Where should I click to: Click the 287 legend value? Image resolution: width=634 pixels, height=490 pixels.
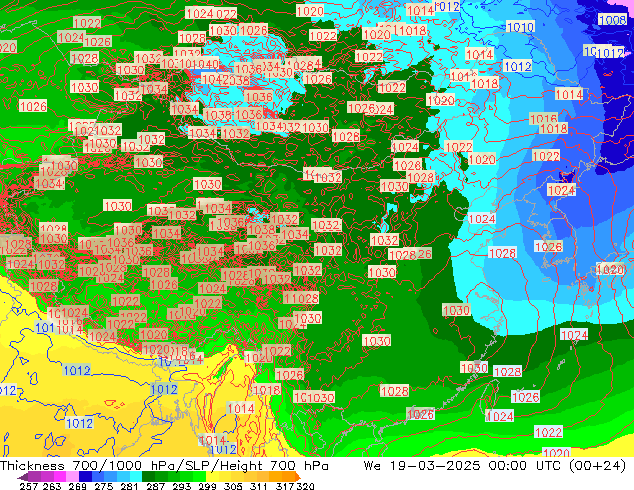pos(155,486)
